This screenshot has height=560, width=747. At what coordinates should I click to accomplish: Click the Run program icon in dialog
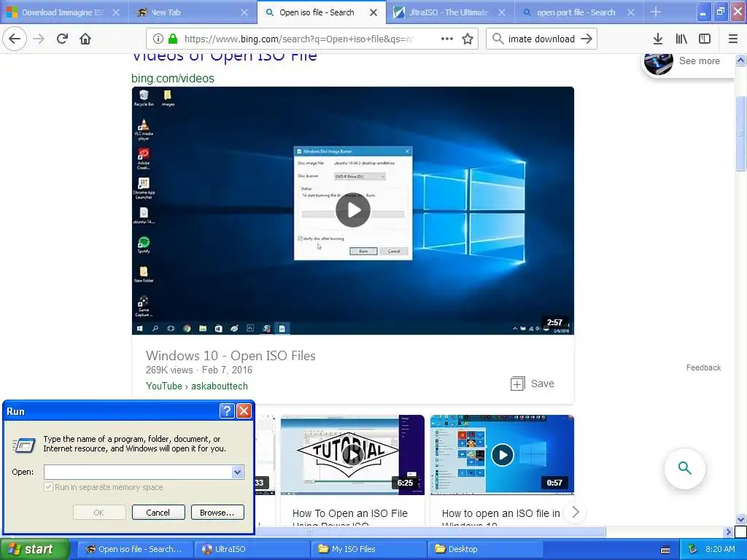[24, 444]
